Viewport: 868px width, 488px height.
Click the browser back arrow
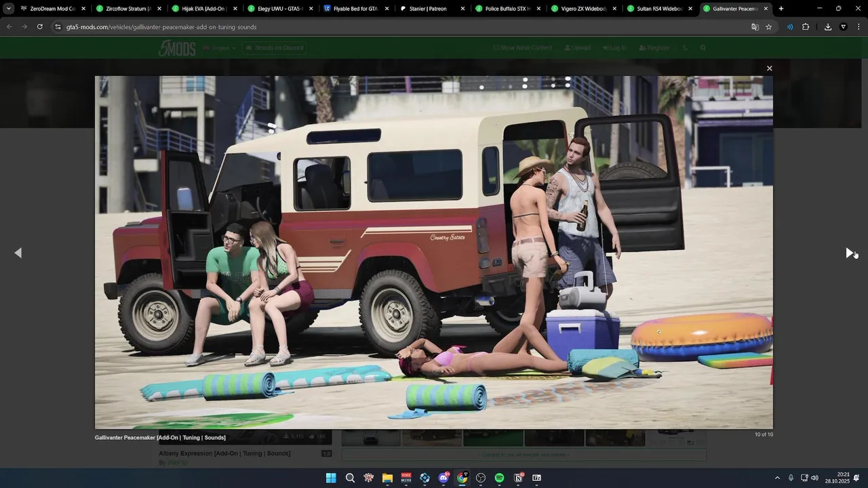9,27
